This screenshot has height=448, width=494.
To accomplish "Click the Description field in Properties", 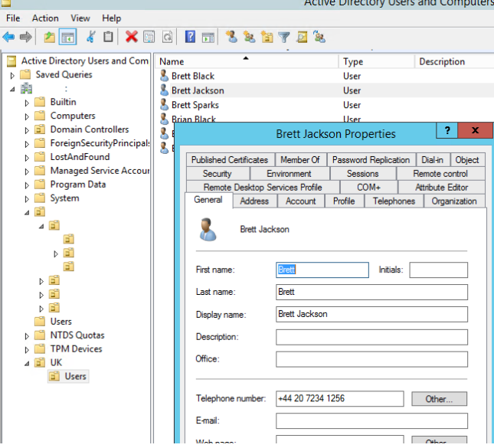I will [x=371, y=337].
